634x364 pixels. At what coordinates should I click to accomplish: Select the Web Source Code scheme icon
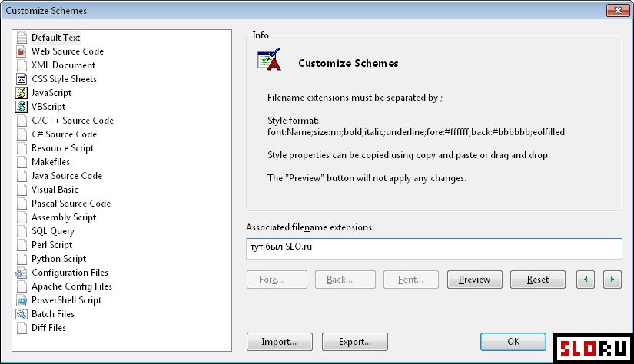click(22, 51)
